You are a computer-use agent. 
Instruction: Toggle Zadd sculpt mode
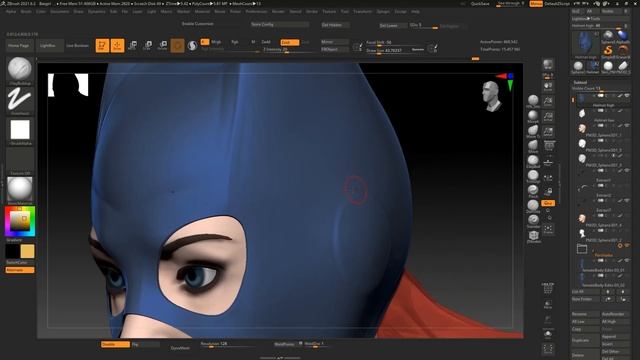266,42
